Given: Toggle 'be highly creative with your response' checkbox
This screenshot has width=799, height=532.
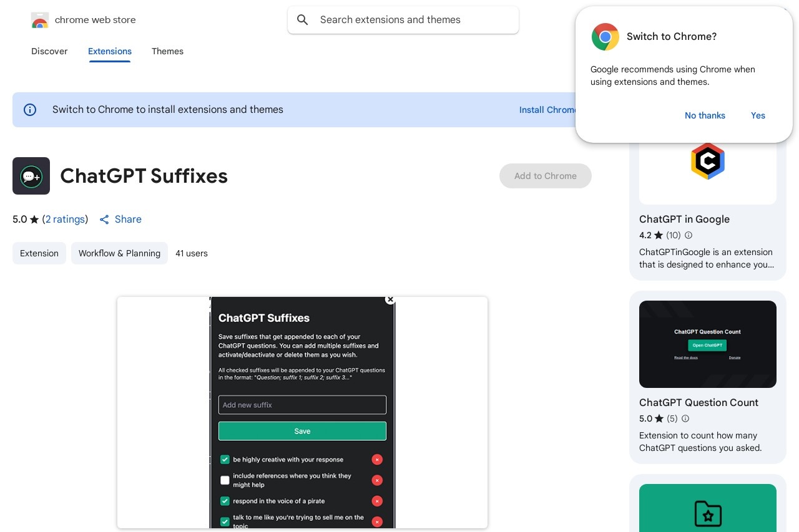Looking at the screenshot, I should click(x=225, y=460).
